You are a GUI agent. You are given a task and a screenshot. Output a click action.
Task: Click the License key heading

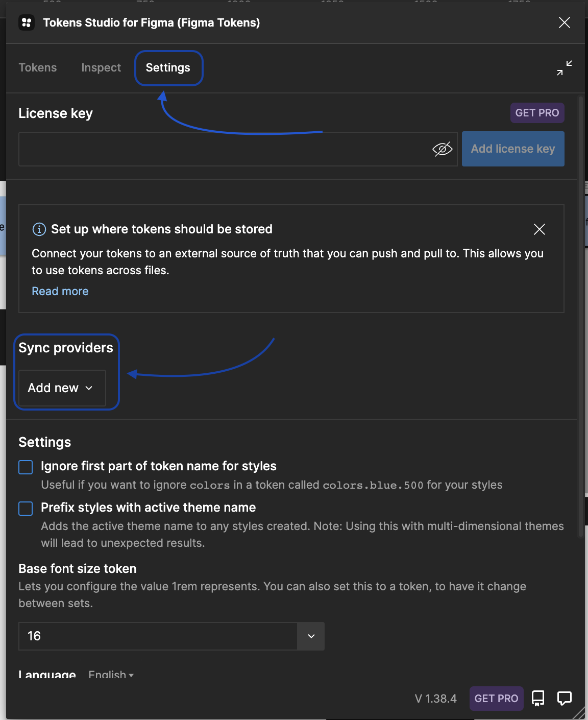coord(56,113)
